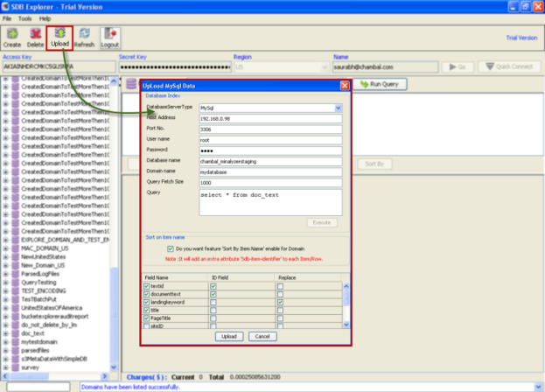Viewport: 545px width, 392px height.
Task: Click the Sort By button
Action: [x=374, y=164]
